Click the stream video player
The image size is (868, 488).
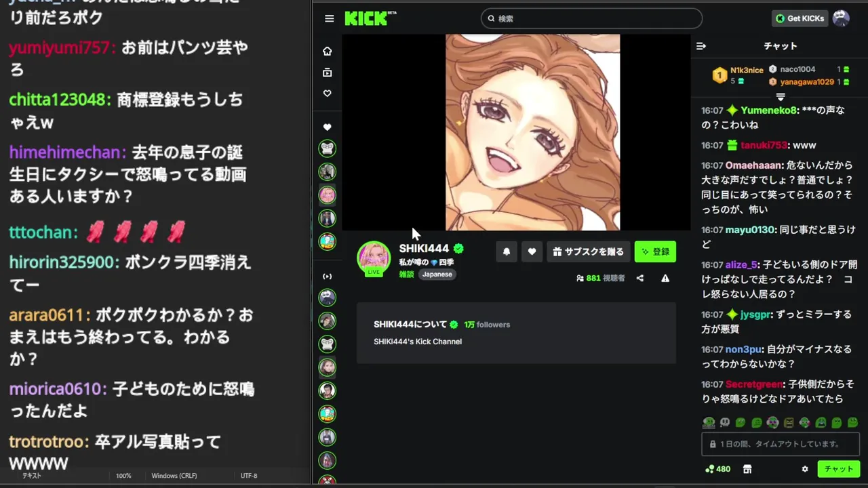[516, 132]
